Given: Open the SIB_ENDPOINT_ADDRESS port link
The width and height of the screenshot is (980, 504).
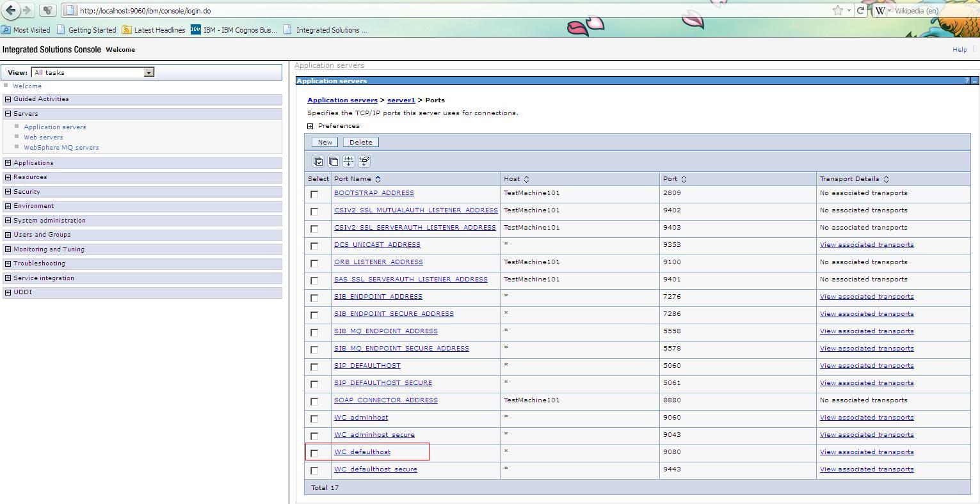Looking at the screenshot, I should pos(378,296).
